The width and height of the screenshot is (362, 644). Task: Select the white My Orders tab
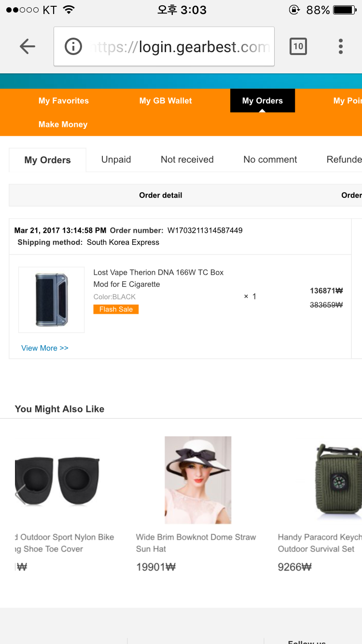(48, 160)
